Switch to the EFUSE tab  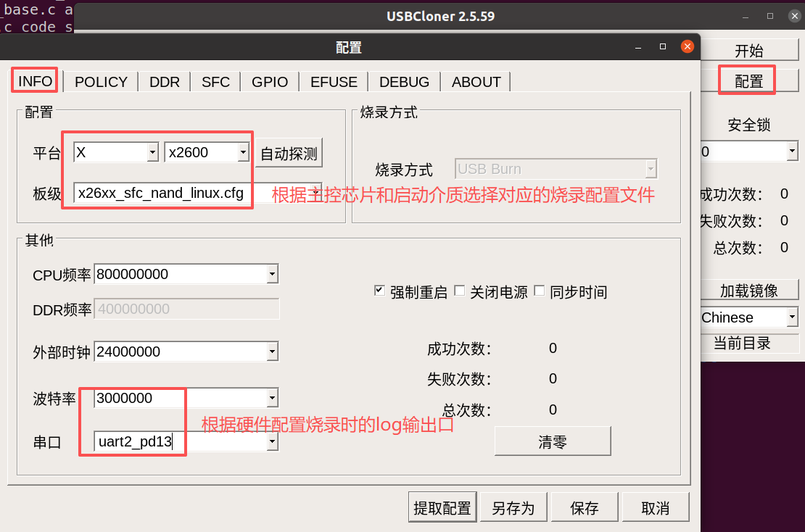[x=334, y=82]
